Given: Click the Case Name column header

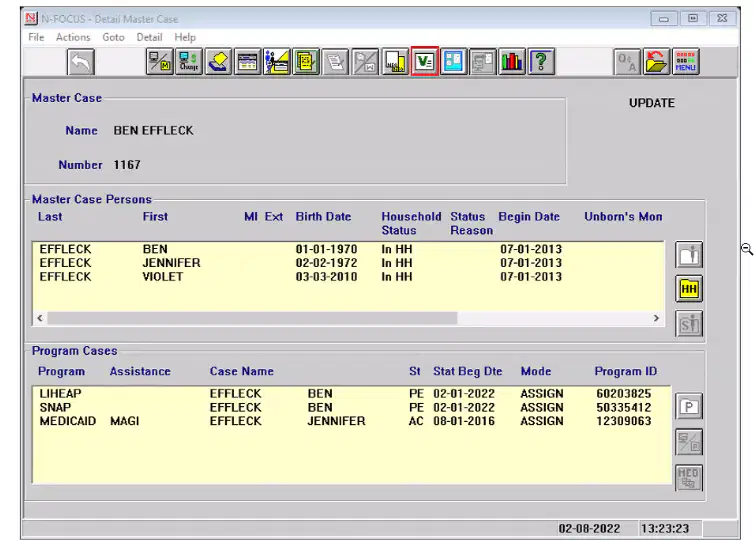Looking at the screenshot, I should point(241,371).
